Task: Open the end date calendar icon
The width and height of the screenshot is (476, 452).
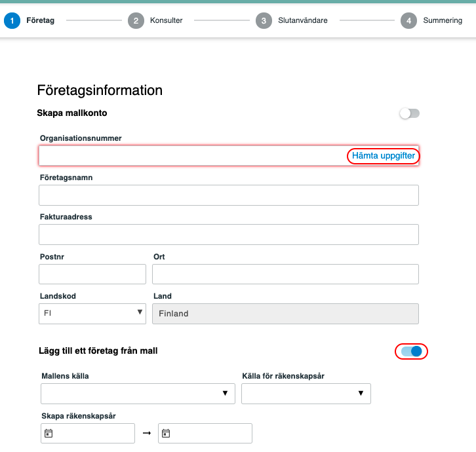Action: 166,433
